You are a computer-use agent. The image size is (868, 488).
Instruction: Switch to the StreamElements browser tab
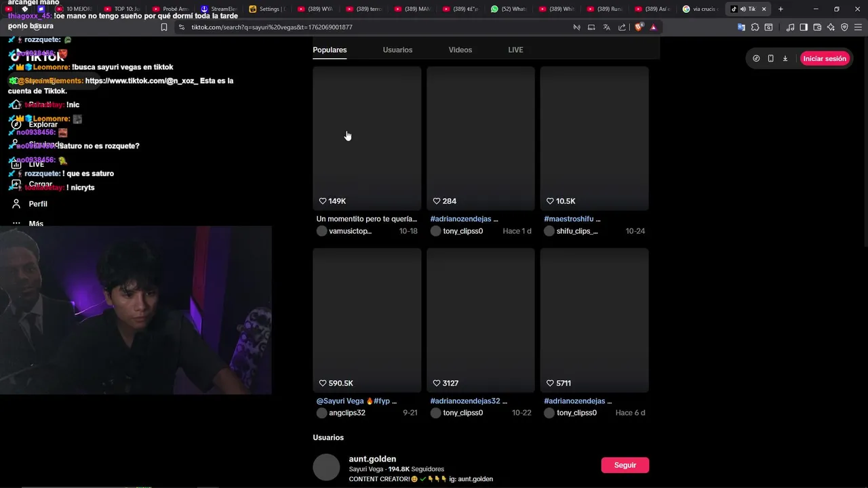coord(218,9)
